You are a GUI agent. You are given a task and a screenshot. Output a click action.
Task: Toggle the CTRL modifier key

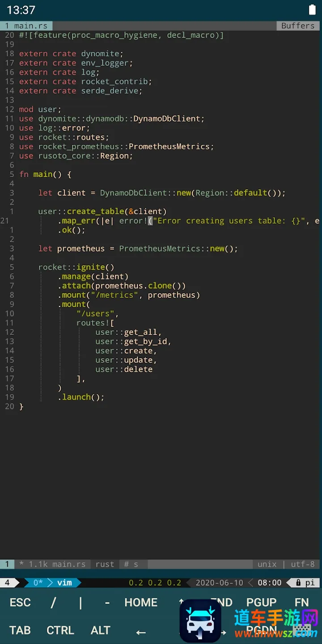[x=60, y=630]
